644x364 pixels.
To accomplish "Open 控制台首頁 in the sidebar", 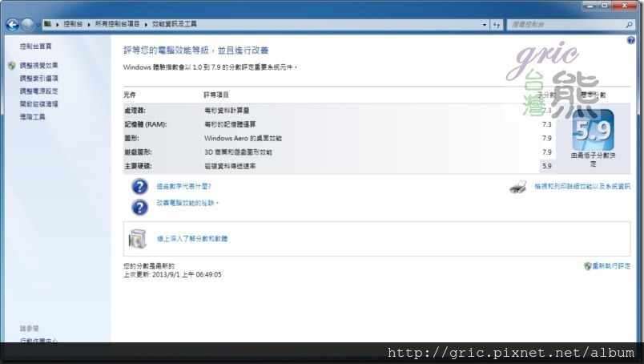I will click(x=36, y=47).
